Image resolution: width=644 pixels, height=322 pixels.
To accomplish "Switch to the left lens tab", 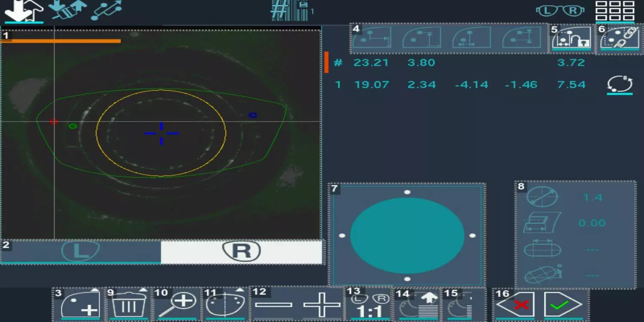I will pyautogui.click(x=80, y=251).
